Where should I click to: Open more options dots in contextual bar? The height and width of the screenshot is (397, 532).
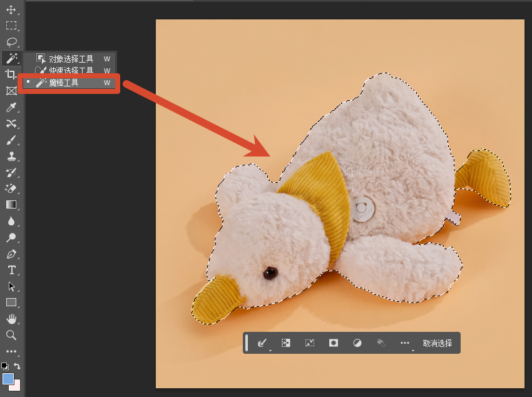click(x=405, y=343)
